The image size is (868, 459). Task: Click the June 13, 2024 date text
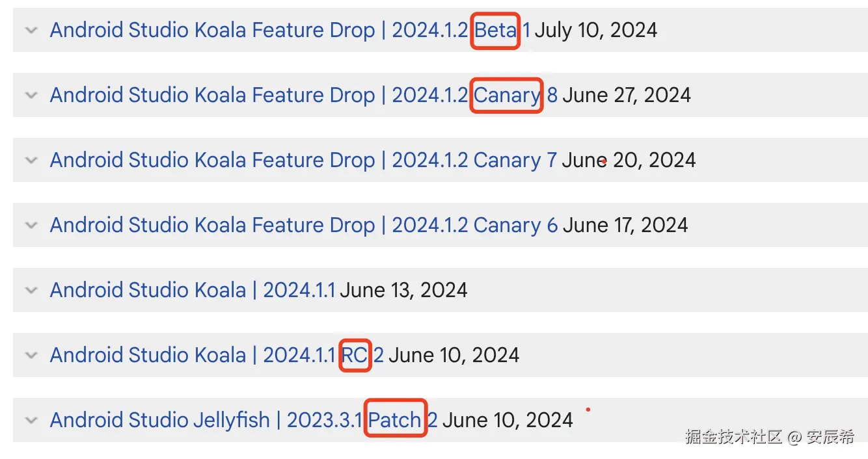click(x=404, y=290)
